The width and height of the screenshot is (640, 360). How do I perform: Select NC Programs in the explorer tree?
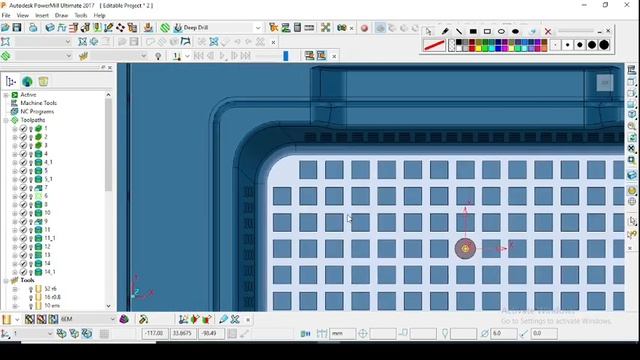37,111
